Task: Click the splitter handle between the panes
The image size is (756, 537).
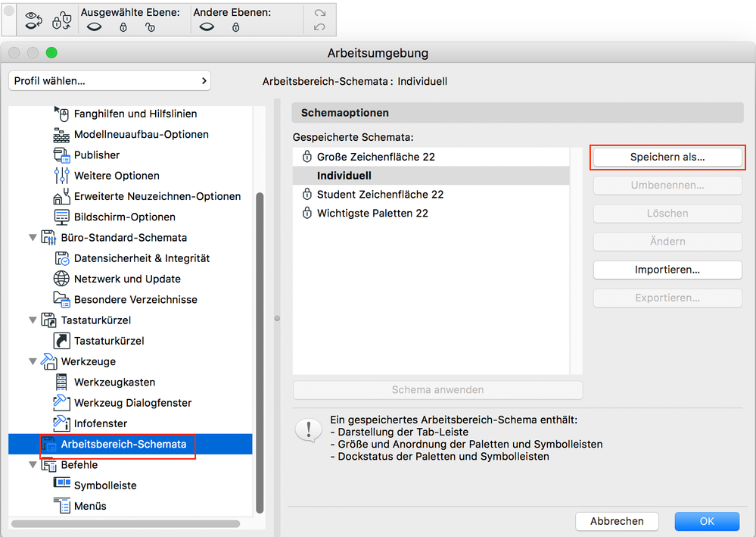Action: pos(277,318)
